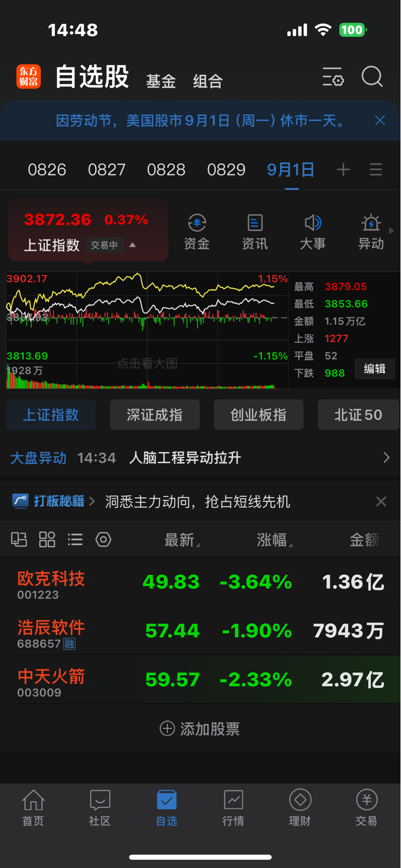Tap the 2.97亿 amount of 中天火箭

coord(353,680)
